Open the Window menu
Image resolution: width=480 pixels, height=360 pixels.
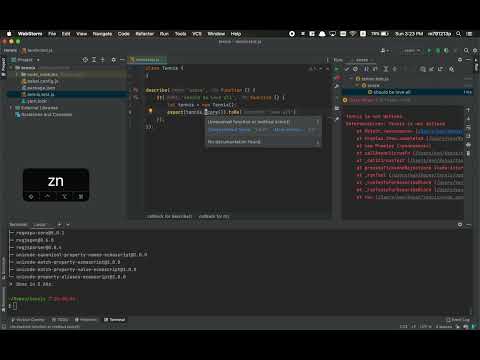click(x=216, y=34)
